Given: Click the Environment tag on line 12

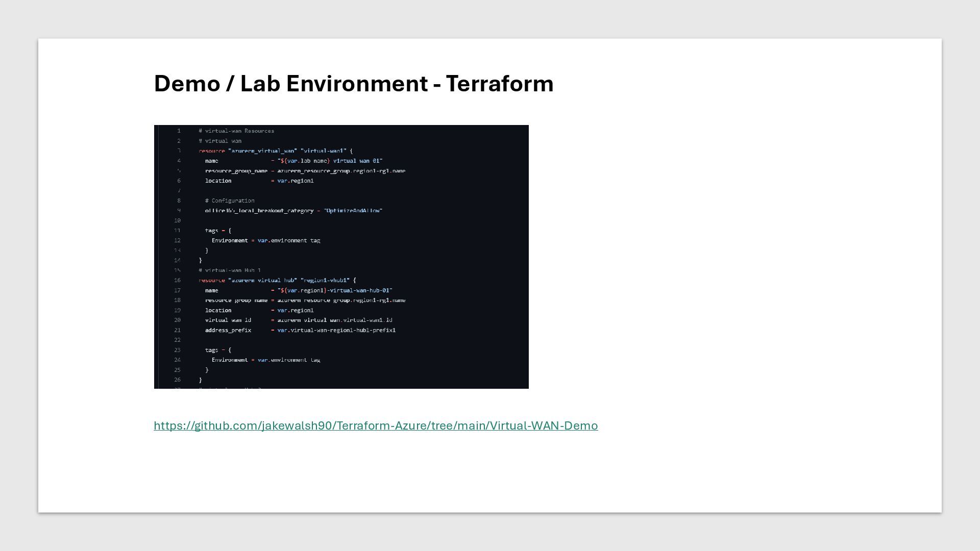Looking at the screenshot, I should click(266, 240).
